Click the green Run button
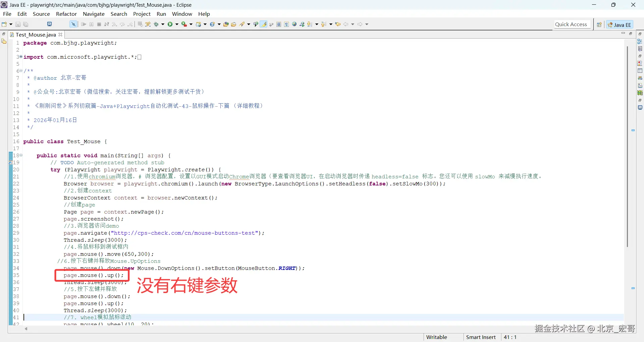The image size is (644, 342). coord(170,24)
